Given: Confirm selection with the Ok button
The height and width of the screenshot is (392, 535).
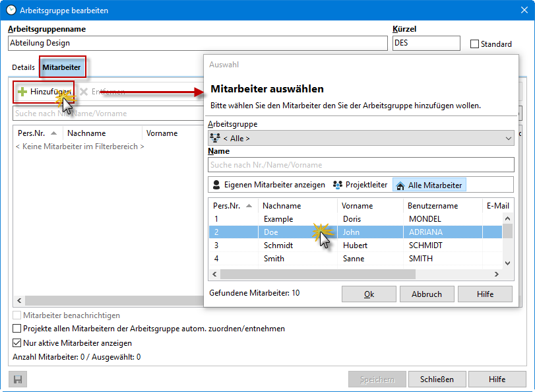Looking at the screenshot, I should click(368, 294).
